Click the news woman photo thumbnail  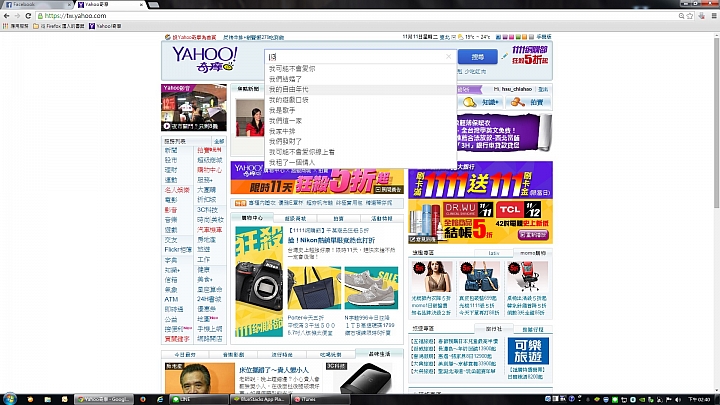tap(250, 118)
